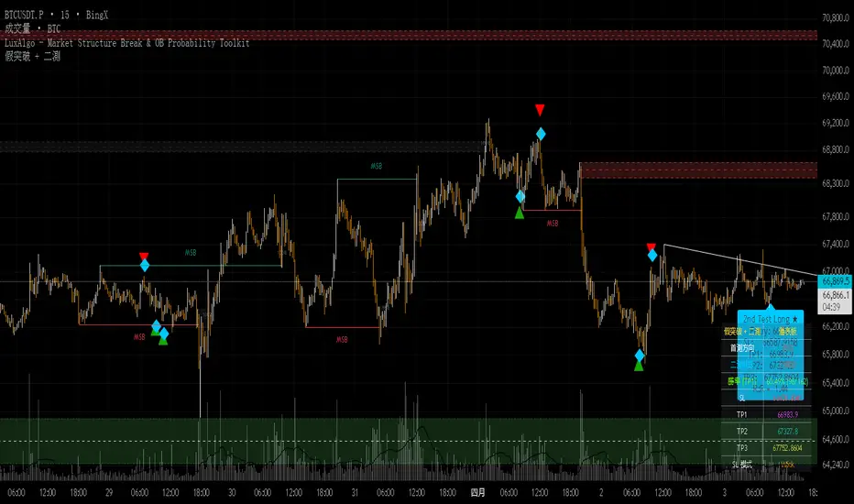Click the 70,800.0 label on the price axis
Image resolution: width=854 pixels, height=504 pixels.
click(x=836, y=18)
